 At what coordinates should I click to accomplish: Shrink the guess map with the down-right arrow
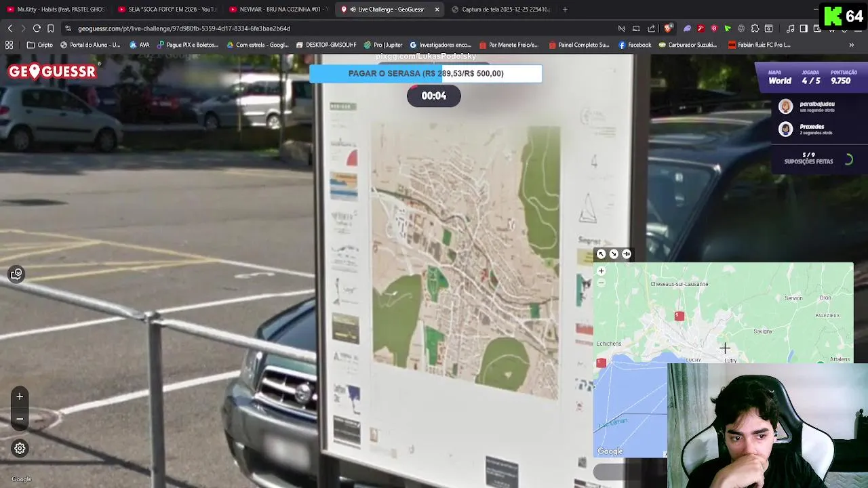614,254
